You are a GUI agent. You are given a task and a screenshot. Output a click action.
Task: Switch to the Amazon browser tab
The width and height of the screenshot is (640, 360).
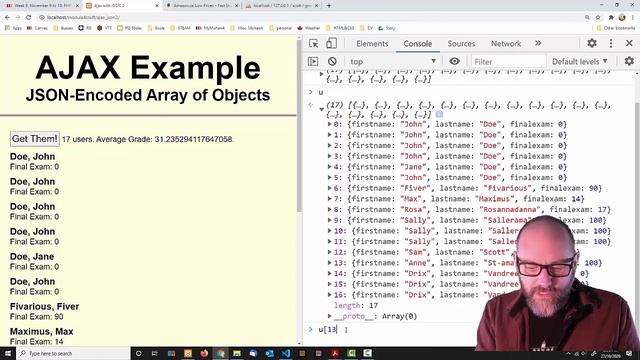(x=202, y=6)
